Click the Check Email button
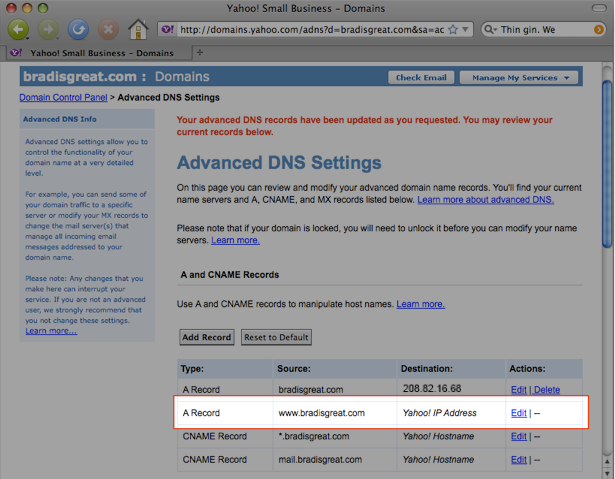The width and height of the screenshot is (615, 479). [421, 78]
